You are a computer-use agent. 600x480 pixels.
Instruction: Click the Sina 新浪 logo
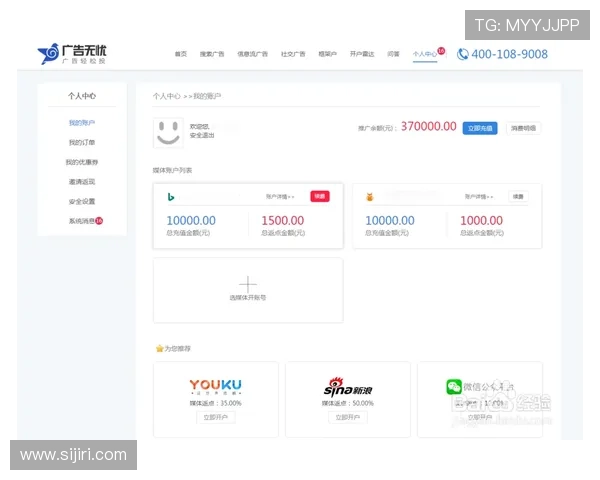click(x=348, y=387)
